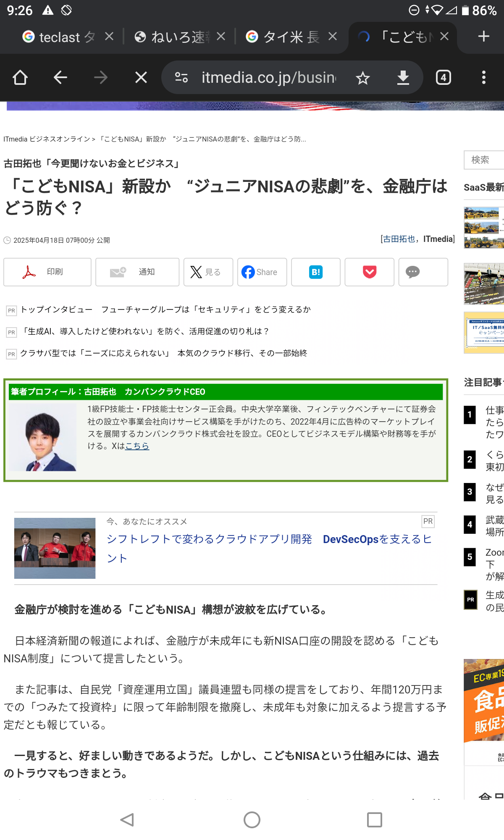Screen dimensions: 504x840
Task: Click author link 古田拓也
Action: 399,239
